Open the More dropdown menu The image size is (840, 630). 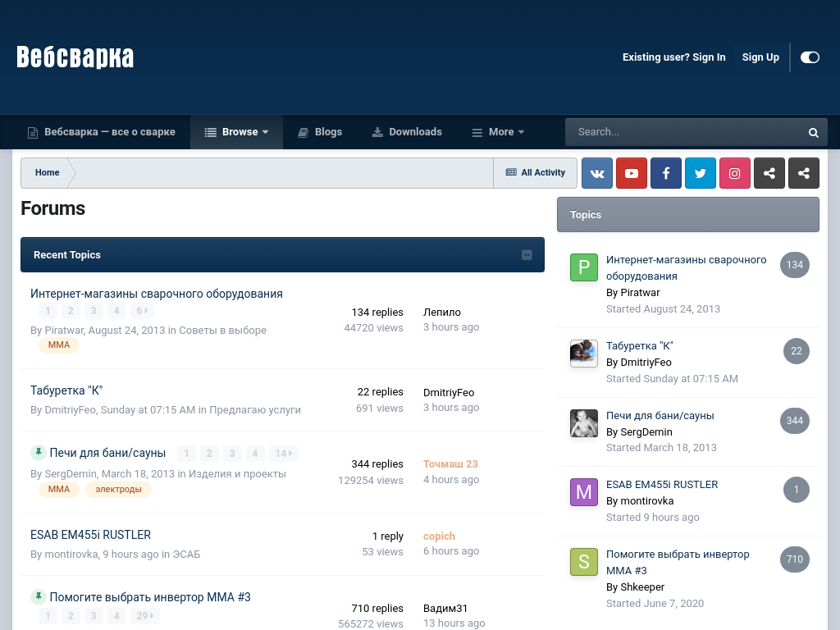498,132
